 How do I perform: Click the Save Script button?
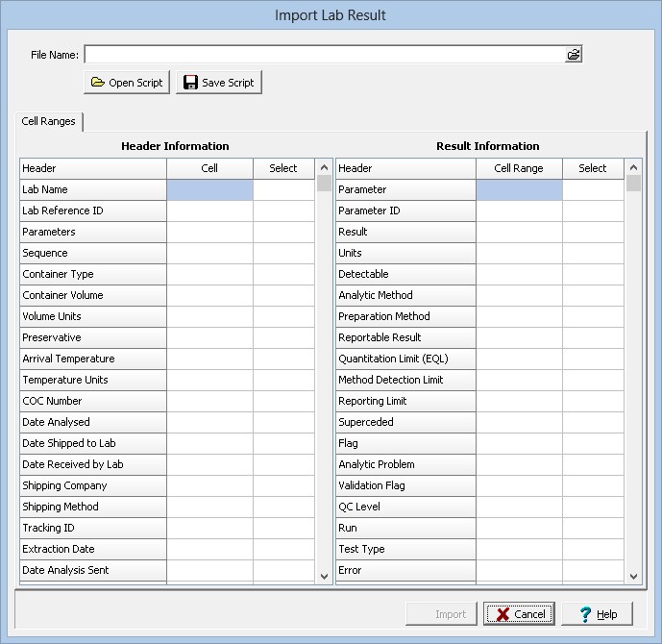219,83
